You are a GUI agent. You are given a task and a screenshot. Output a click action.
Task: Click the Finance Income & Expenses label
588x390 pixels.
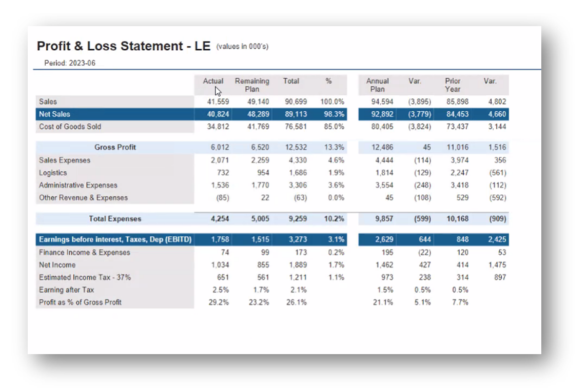pyautogui.click(x=84, y=253)
